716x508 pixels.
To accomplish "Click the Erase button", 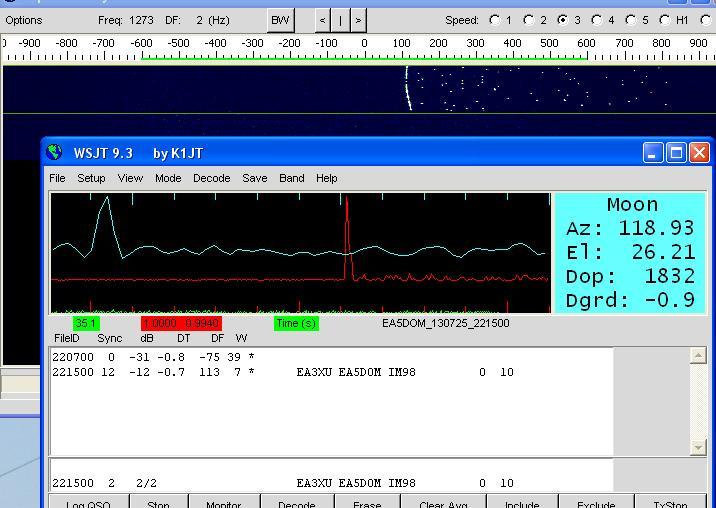I will pos(367,502).
